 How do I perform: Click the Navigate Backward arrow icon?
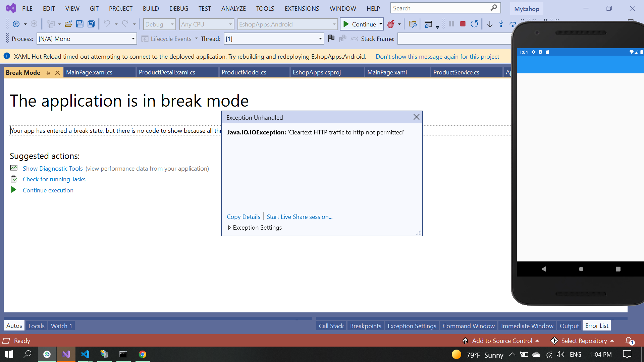click(16, 24)
